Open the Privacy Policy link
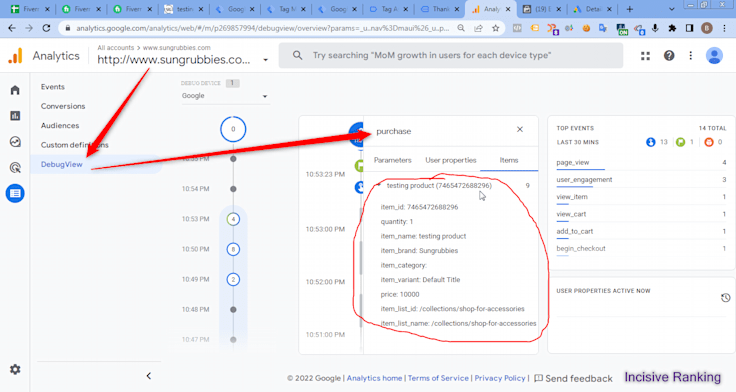The width and height of the screenshot is (736, 392). coord(499,378)
